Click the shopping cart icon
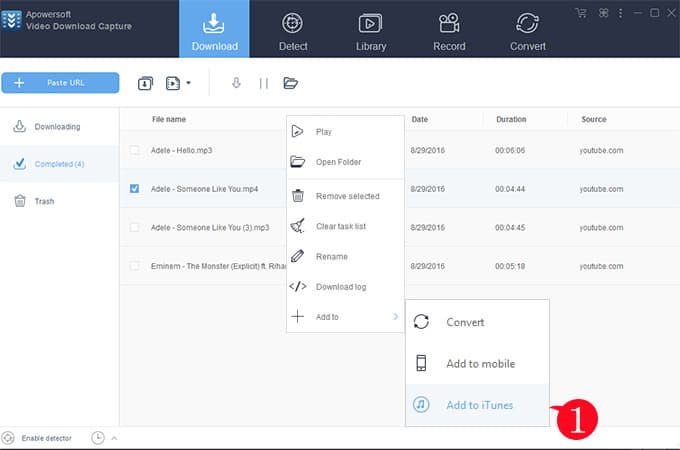This screenshot has width=680, height=450. [581, 13]
